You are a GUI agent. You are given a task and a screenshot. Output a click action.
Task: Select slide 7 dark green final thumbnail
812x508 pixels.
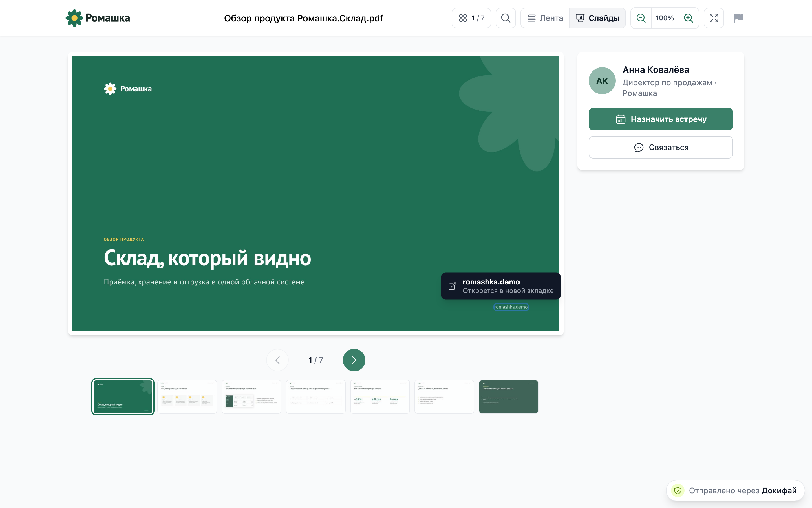[508, 397]
